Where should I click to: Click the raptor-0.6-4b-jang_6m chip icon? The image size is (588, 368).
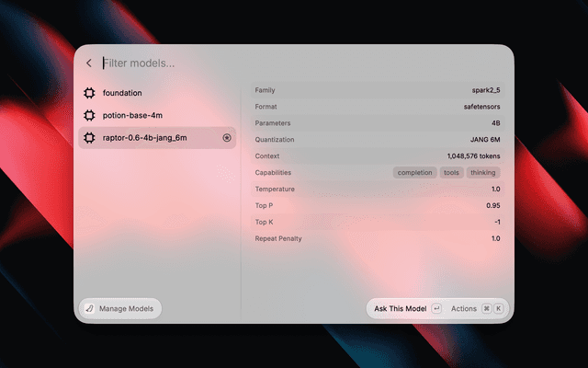(x=89, y=138)
